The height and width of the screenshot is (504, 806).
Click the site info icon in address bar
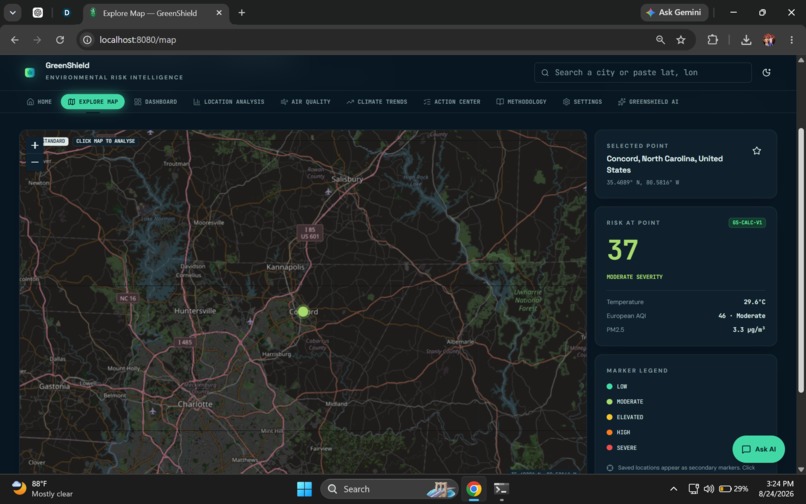(x=87, y=40)
